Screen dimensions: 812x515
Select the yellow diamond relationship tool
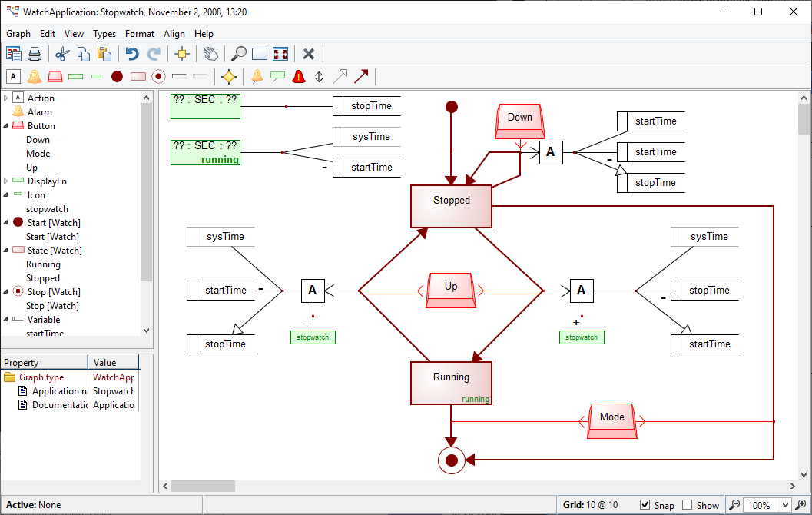[x=228, y=76]
